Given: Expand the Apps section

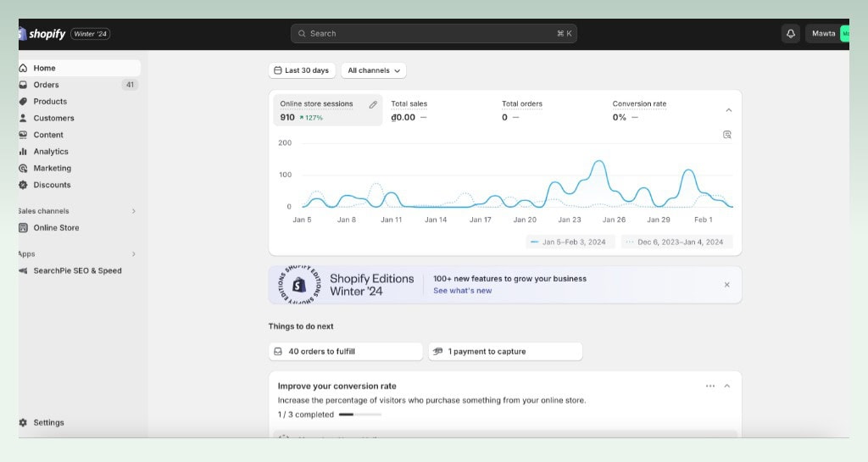Looking at the screenshot, I should point(133,254).
